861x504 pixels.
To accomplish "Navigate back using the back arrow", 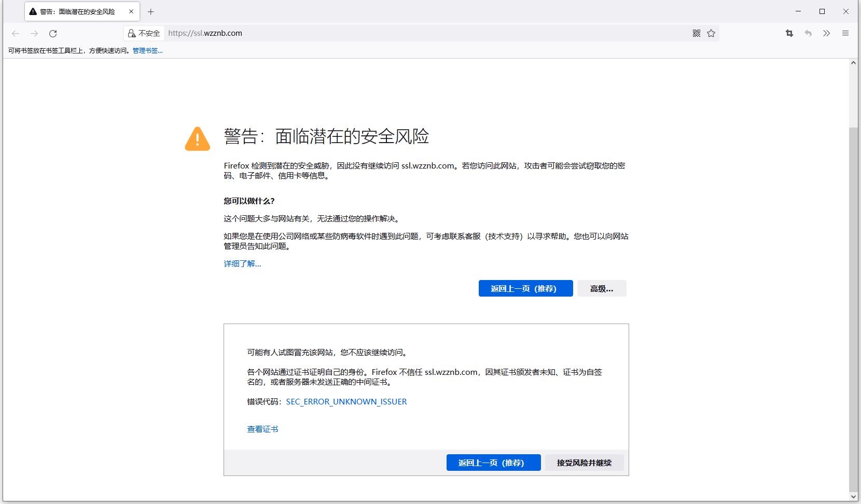I will (15, 33).
